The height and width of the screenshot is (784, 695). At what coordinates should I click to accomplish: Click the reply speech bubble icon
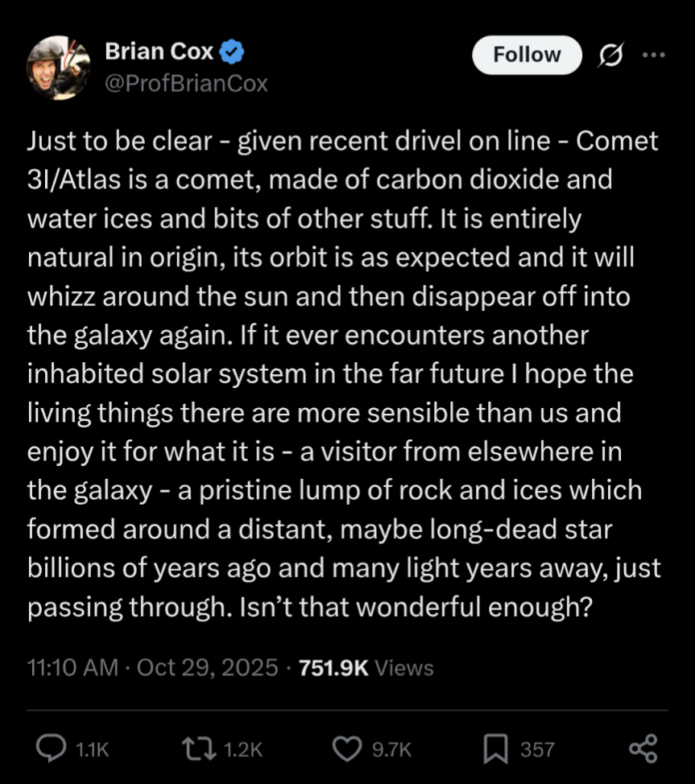tap(52, 749)
